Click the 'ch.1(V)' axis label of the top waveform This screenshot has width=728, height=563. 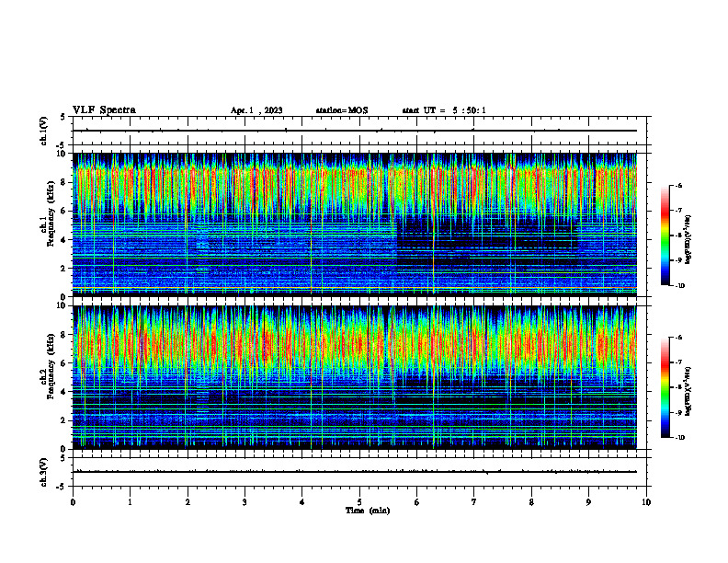click(x=44, y=131)
